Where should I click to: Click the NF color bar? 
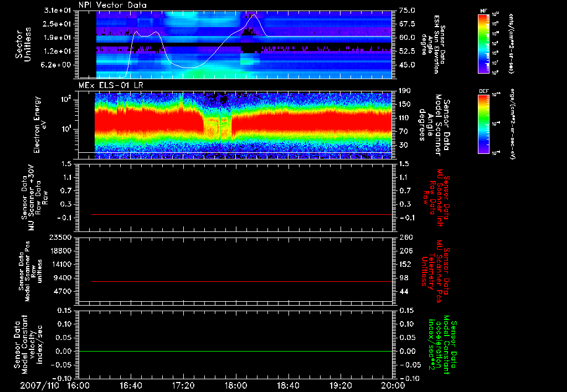pyautogui.click(x=484, y=43)
